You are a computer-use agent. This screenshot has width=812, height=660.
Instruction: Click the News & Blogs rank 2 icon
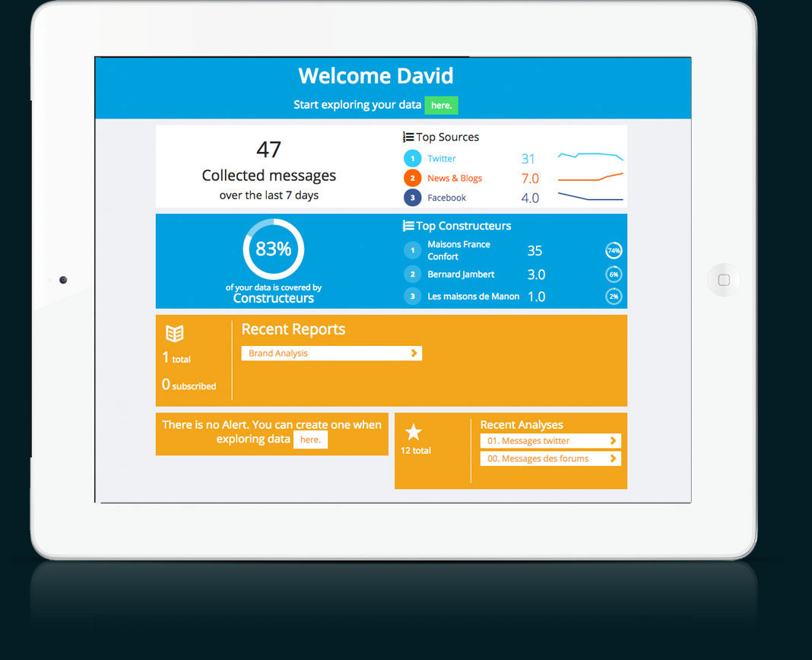point(413,178)
